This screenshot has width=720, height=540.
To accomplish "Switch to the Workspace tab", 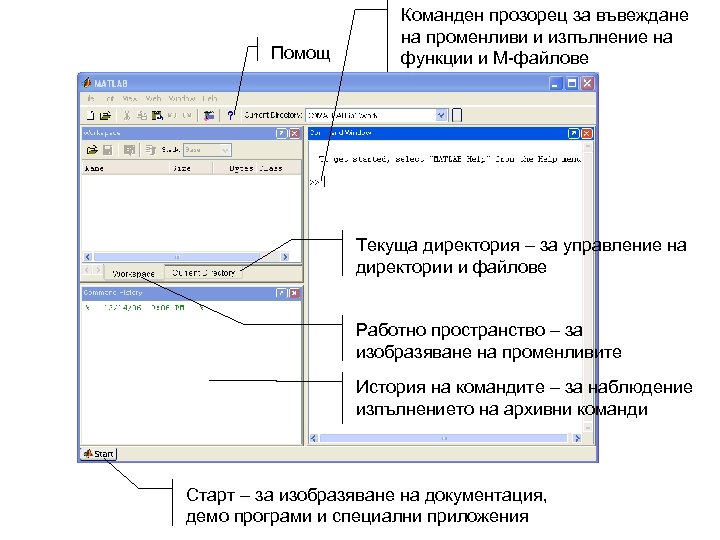I will click(134, 273).
